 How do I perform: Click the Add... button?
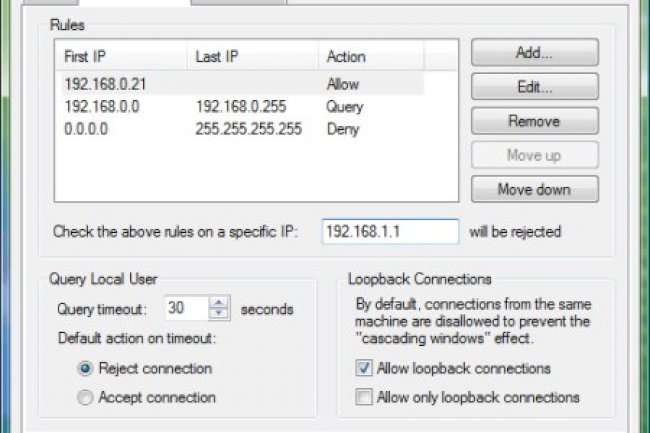534,52
